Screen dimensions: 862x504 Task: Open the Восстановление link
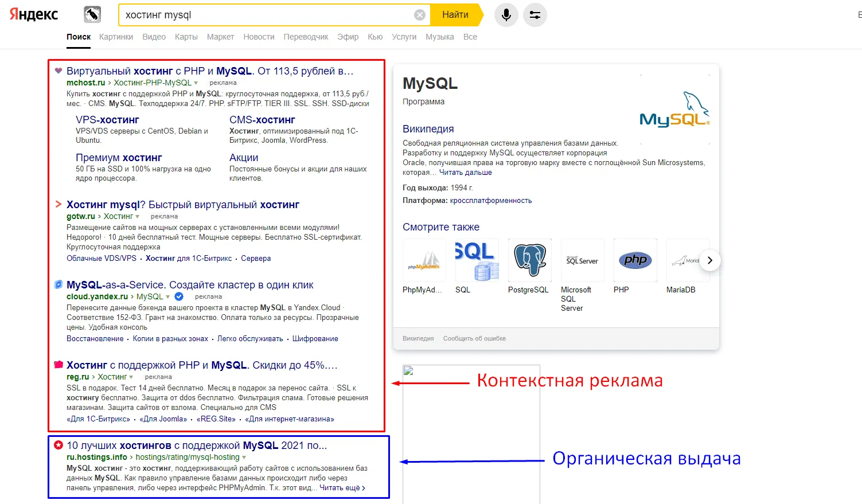95,339
